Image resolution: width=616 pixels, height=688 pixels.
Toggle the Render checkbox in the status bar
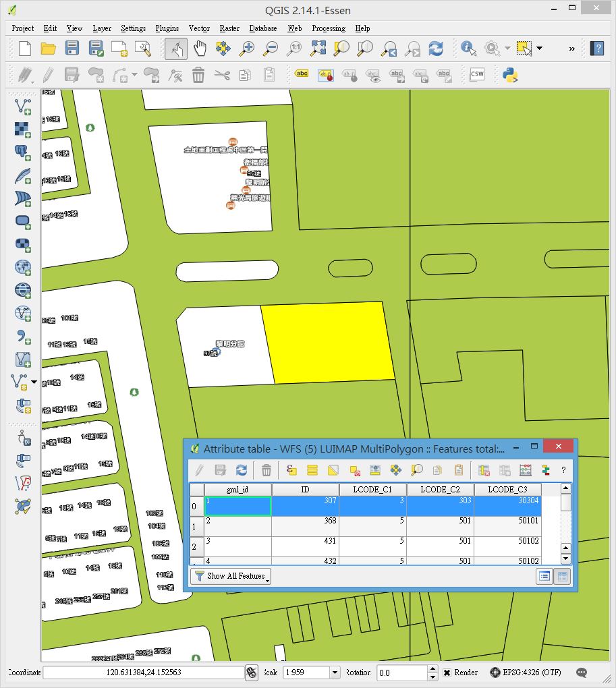(447, 672)
